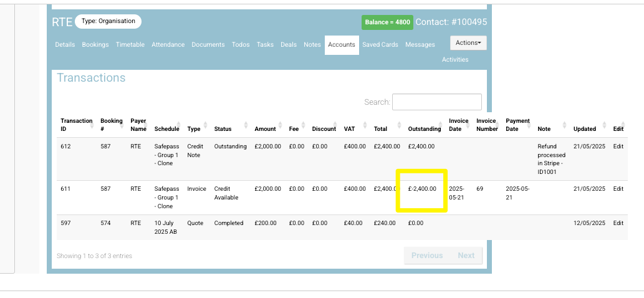Sort table by Updated column
Image resolution: width=644 pixels, height=298 pixels.
[585, 129]
